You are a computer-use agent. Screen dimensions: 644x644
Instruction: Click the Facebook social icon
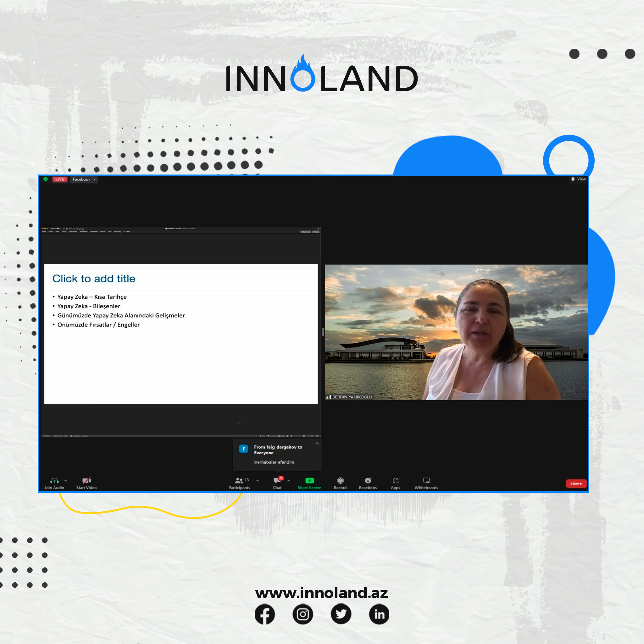265,614
